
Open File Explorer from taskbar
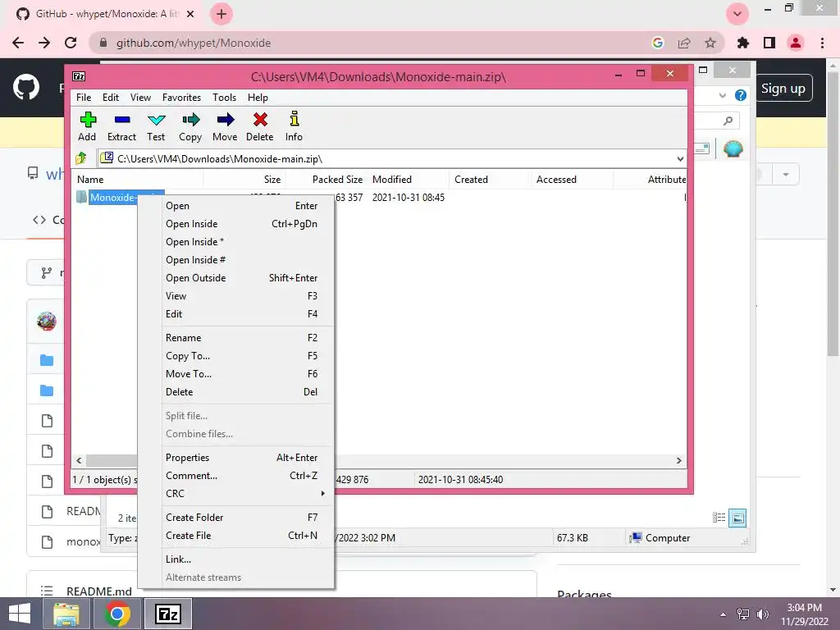pos(66,614)
